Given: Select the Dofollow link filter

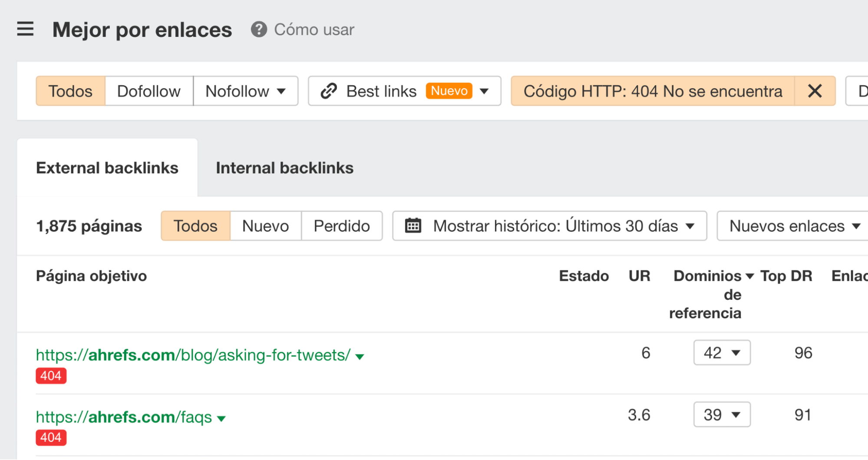Looking at the screenshot, I should pos(148,91).
